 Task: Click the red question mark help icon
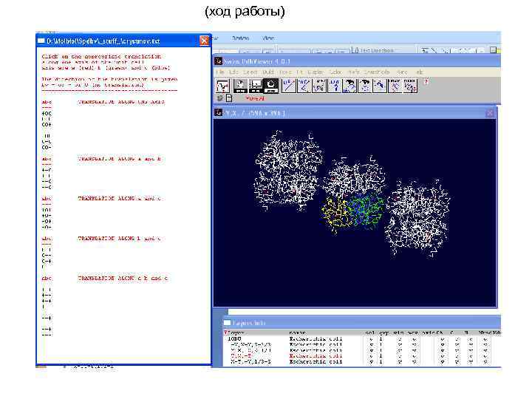(426, 82)
